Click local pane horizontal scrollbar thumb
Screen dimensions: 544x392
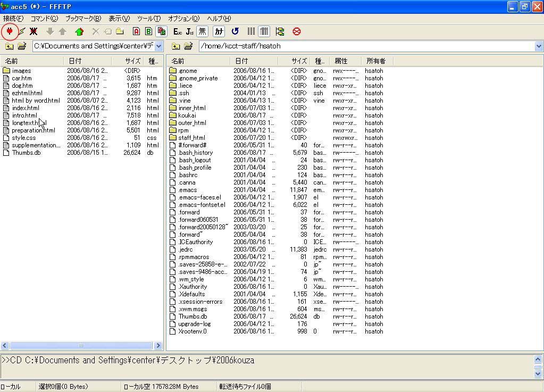click(x=81, y=346)
